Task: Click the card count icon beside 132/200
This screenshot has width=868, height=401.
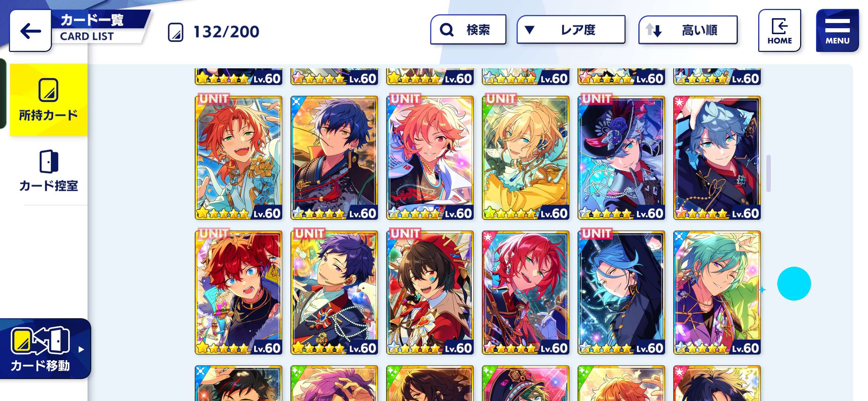Action: pos(175,32)
